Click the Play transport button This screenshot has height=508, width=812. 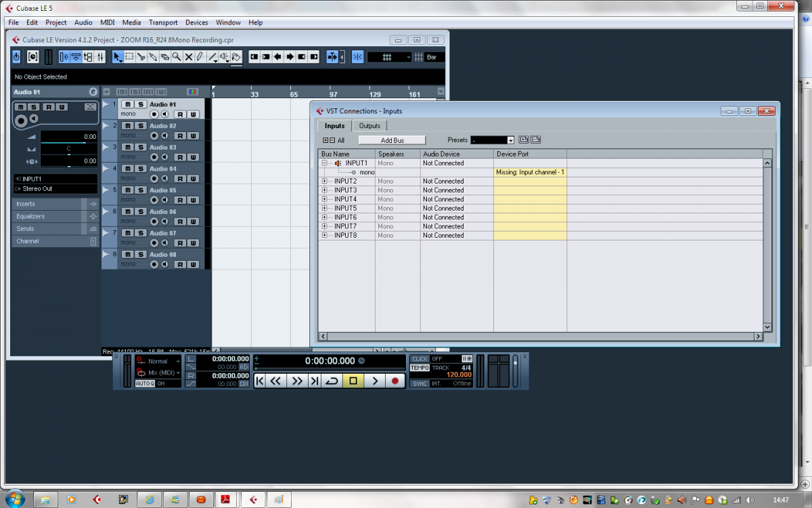[x=375, y=381]
